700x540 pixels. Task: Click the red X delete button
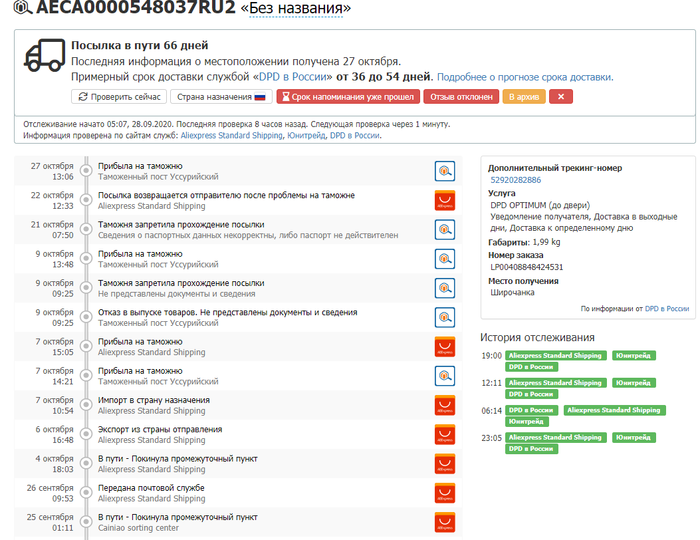pyautogui.click(x=560, y=97)
